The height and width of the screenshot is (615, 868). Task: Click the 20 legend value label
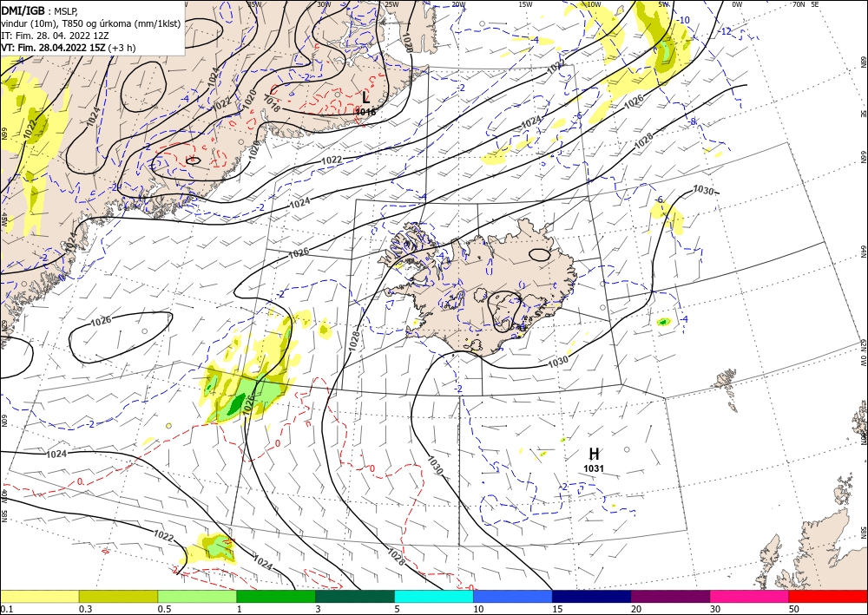[x=636, y=609]
